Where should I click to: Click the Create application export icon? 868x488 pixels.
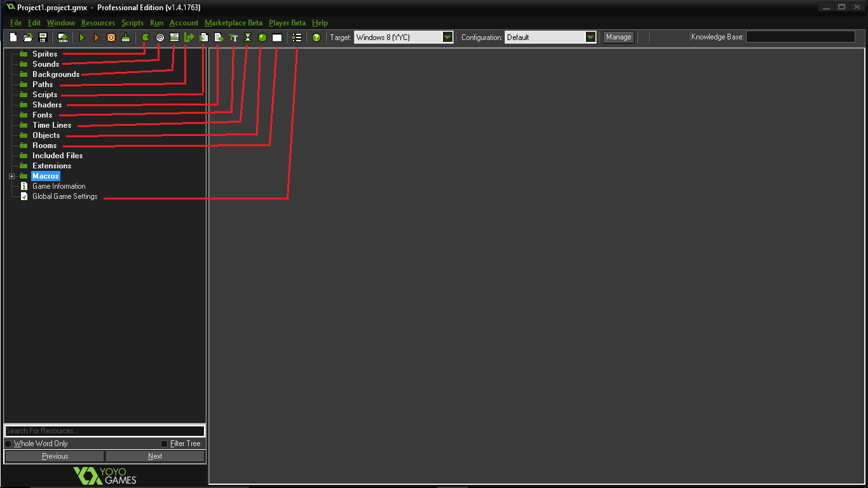tap(62, 37)
